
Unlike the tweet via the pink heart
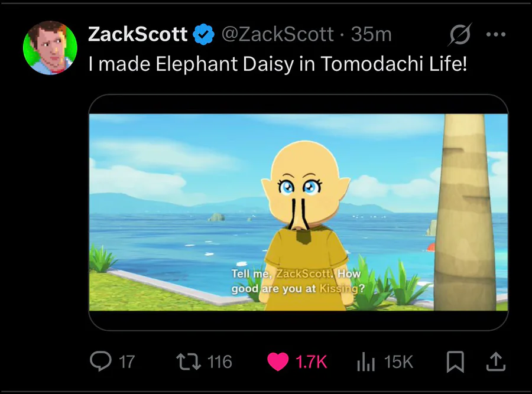pos(278,362)
